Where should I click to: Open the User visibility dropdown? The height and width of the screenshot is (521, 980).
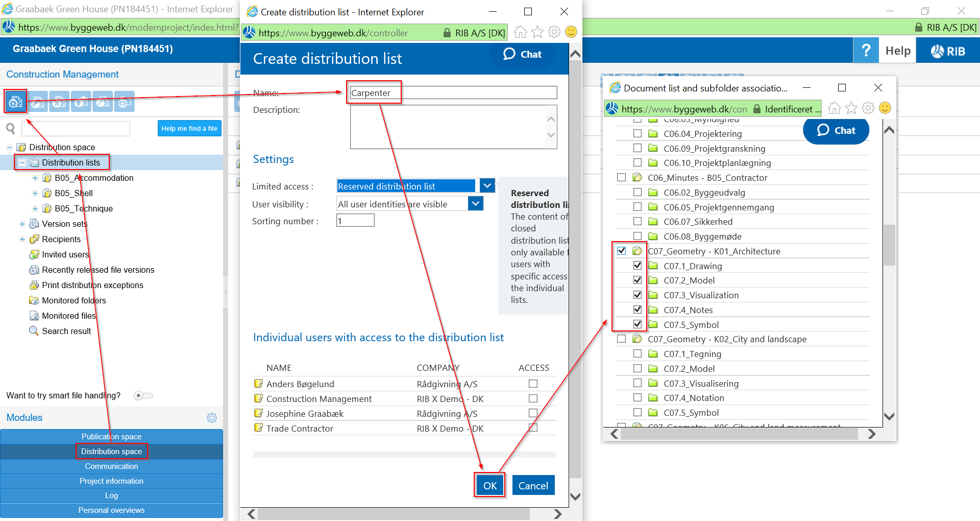pos(475,204)
